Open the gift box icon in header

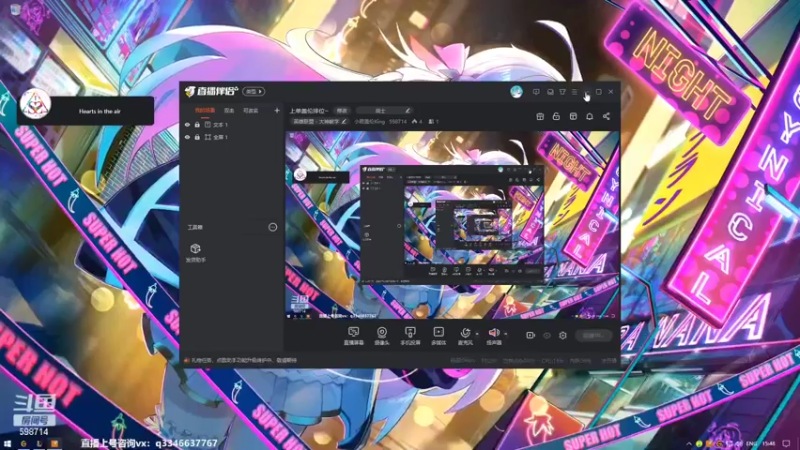(540, 116)
